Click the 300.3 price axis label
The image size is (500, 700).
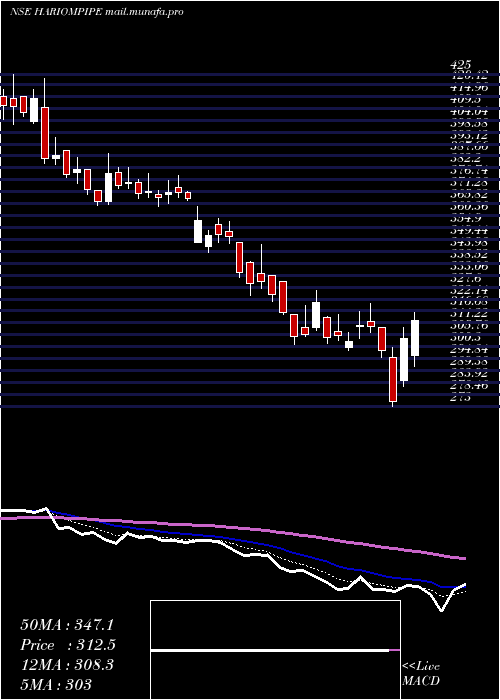click(465, 338)
